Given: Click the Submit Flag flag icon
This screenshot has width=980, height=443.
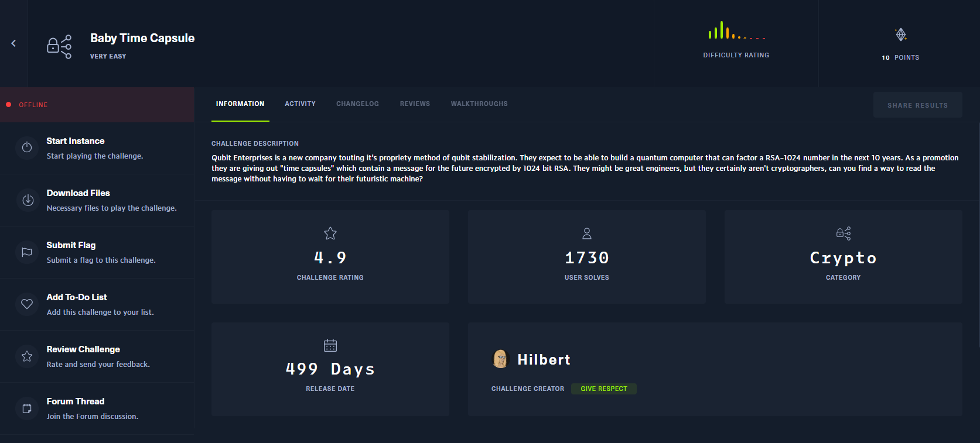Looking at the screenshot, I should pos(27,252).
